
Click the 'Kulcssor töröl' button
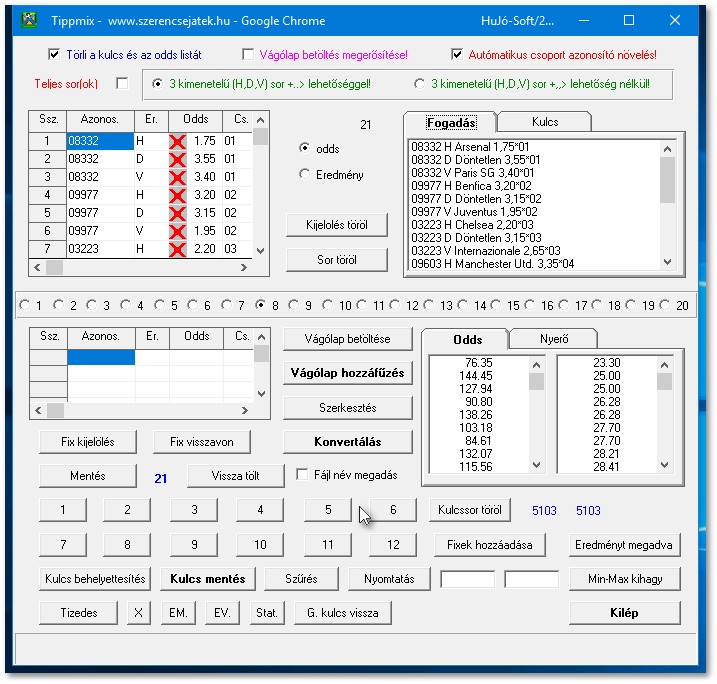point(470,510)
